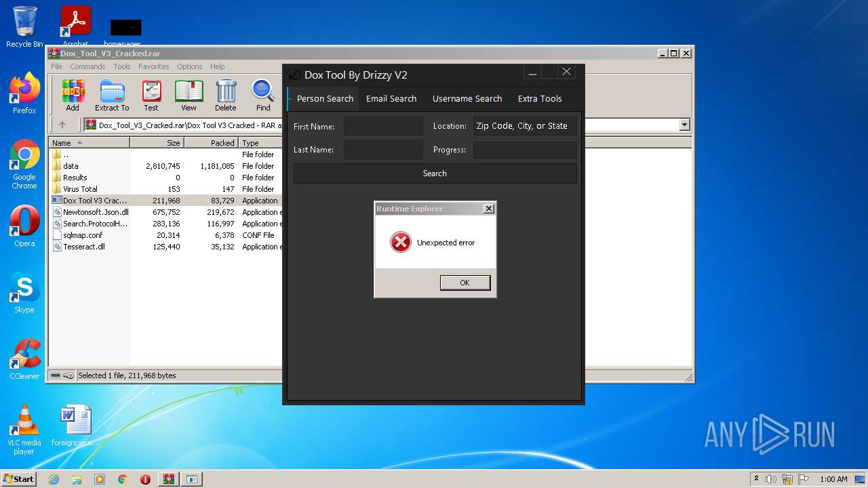
Task: Open CCleaner desktop shortcut
Action: pos(24,359)
